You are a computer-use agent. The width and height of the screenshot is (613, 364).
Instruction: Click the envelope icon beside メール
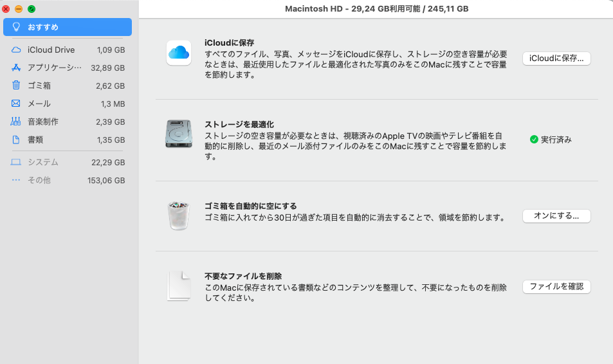pos(16,104)
